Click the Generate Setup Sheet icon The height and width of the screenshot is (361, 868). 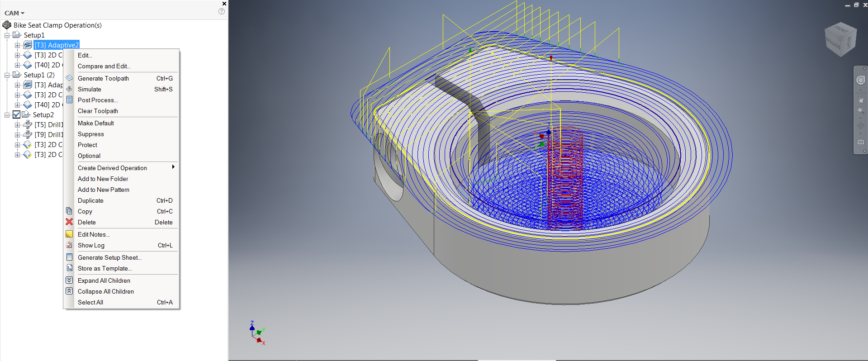pos(69,257)
